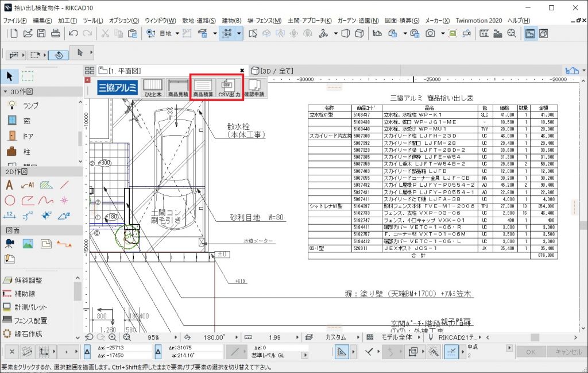Image resolution: width=588 pixels, height=373 pixels.
Task: Open the zoom percentage 95% dropdown
Action: pyautogui.click(x=175, y=337)
